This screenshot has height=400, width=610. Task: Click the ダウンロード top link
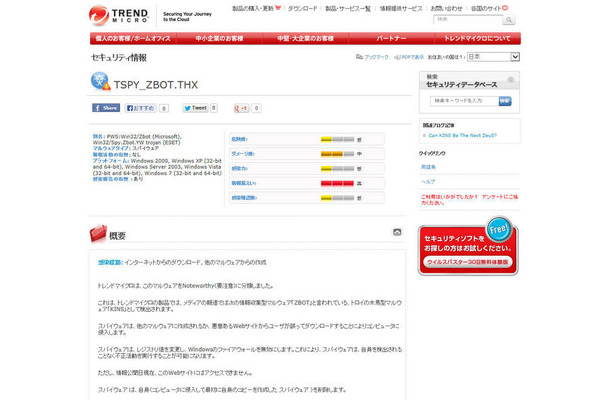pos(302,8)
